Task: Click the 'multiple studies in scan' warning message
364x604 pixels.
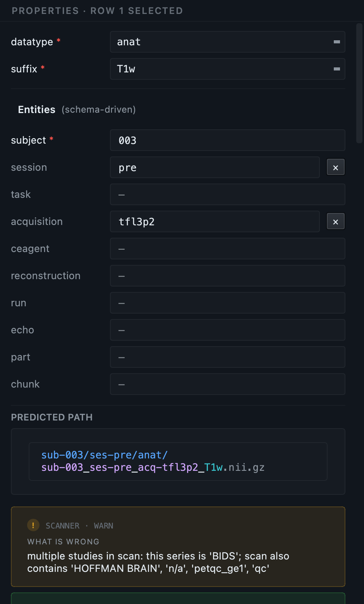Action: (158, 562)
